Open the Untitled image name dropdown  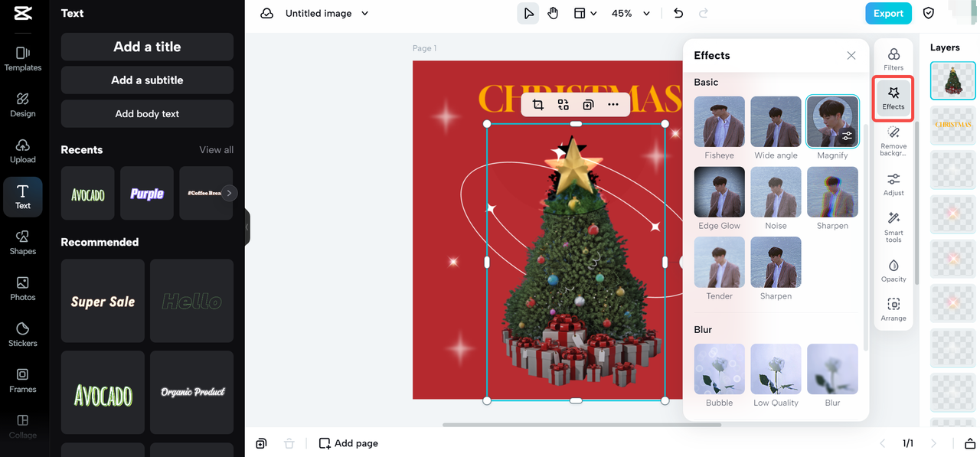[327, 13]
